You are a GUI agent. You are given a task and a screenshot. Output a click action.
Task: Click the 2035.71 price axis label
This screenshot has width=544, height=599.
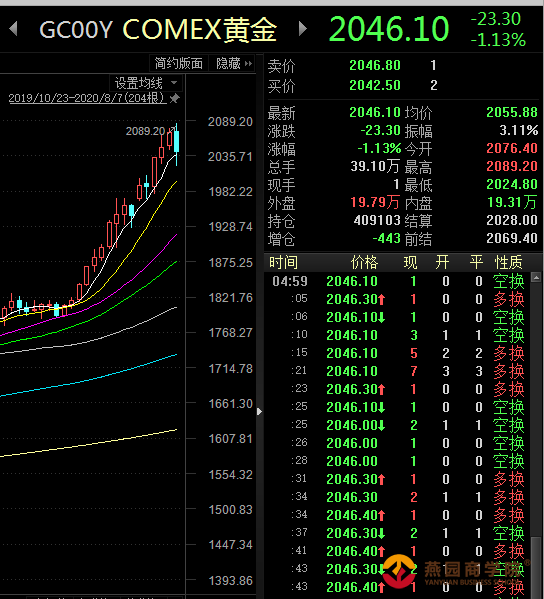[x=230, y=157]
